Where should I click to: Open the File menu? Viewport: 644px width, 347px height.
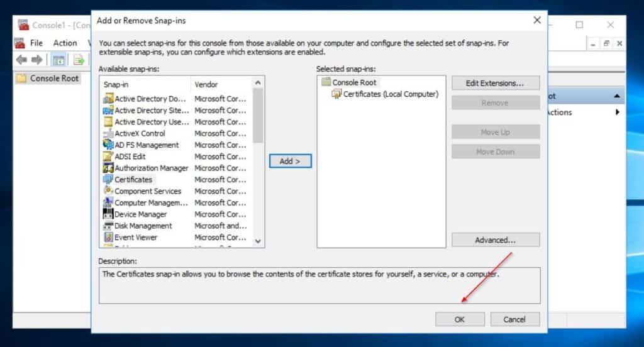pos(36,43)
